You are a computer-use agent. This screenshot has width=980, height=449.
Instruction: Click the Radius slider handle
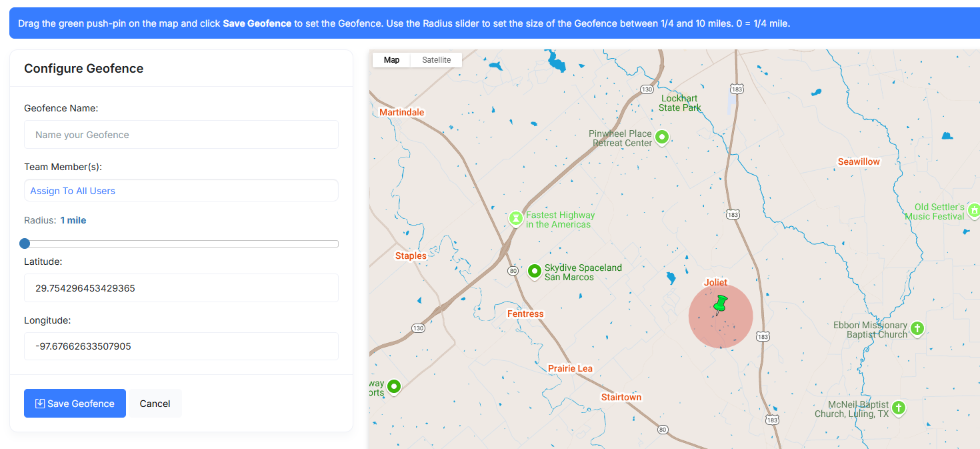[x=25, y=244]
